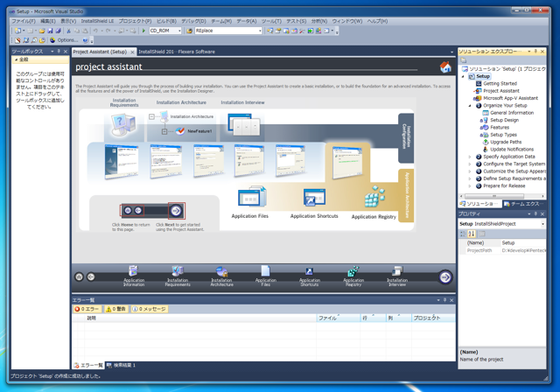Click the Open File folder icon in toolbar

coord(42,31)
